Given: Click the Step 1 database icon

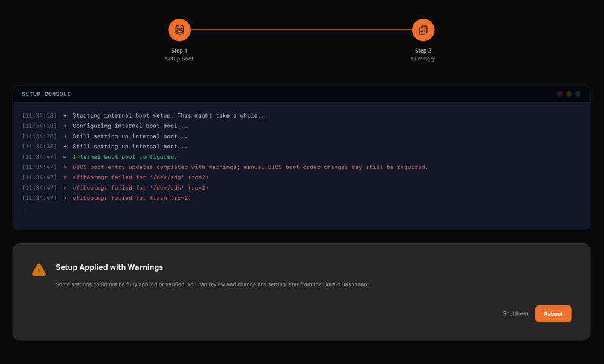Looking at the screenshot, I should [179, 30].
